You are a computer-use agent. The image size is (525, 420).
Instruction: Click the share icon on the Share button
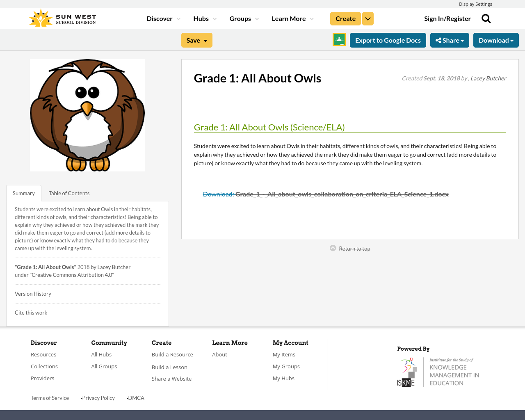[x=439, y=39]
